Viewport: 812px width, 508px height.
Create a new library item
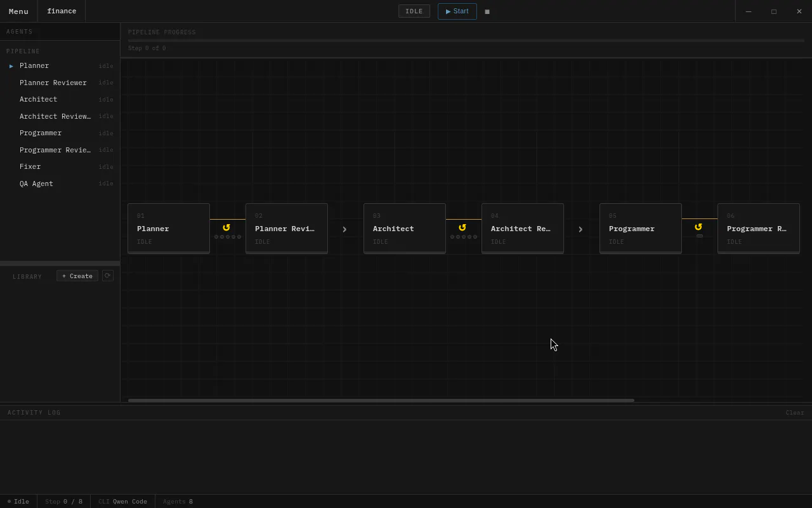(x=77, y=276)
